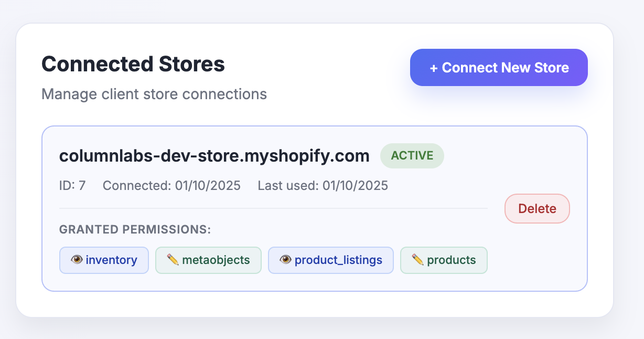
Task: Select the inventory permission badge
Action: (104, 260)
